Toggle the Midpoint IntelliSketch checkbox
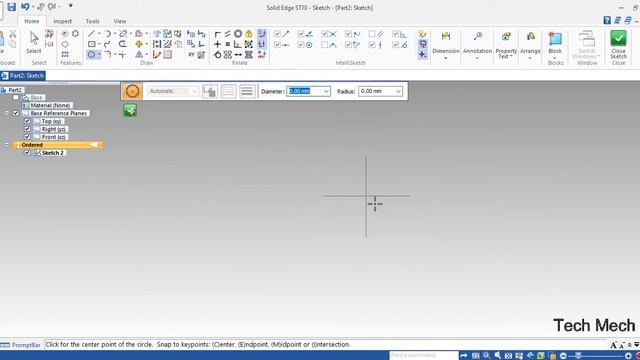Viewport: 640px width, 360px height. tap(277, 44)
